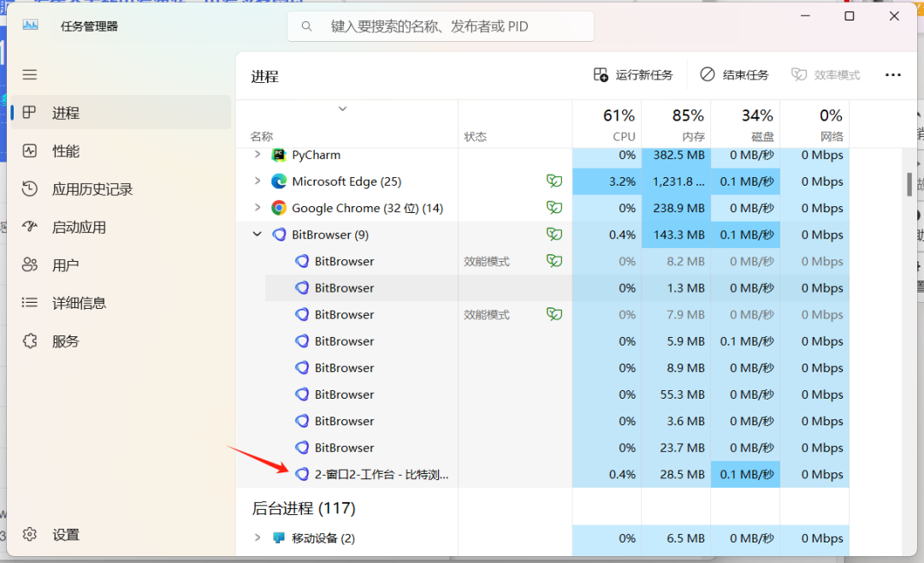
Task: Select the BitBrowser child using 8.9 MB
Action: (x=557, y=368)
